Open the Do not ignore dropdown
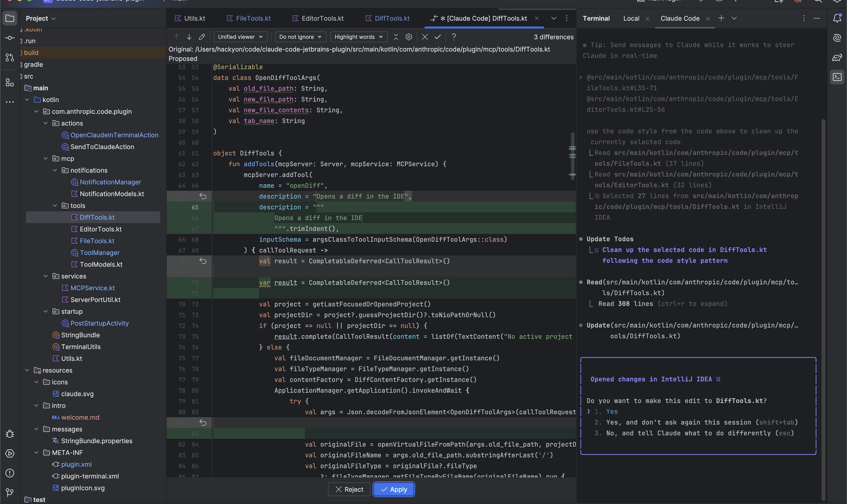The height and width of the screenshot is (504, 847). point(300,37)
